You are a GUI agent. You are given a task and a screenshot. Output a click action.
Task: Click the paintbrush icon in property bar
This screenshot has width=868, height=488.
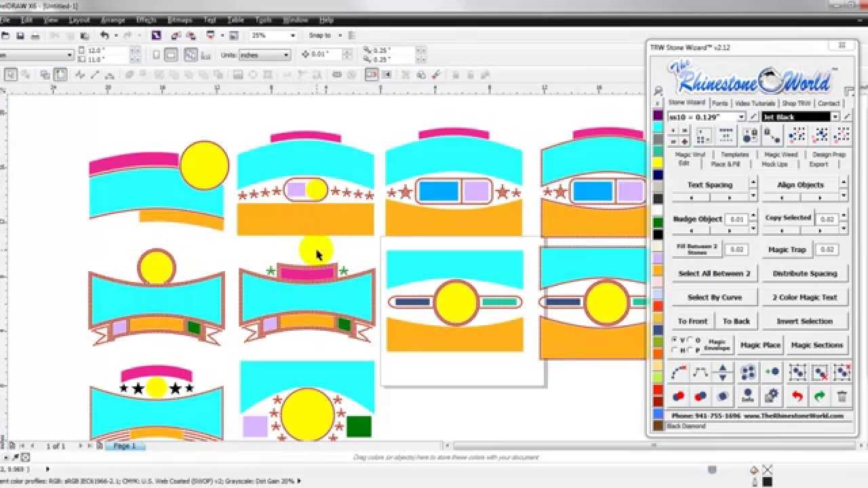436,75
